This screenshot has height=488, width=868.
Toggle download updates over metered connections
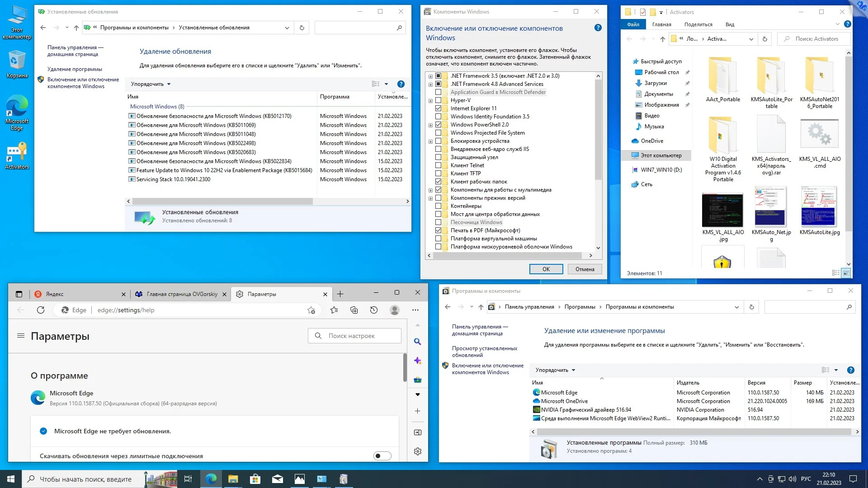pyautogui.click(x=382, y=456)
